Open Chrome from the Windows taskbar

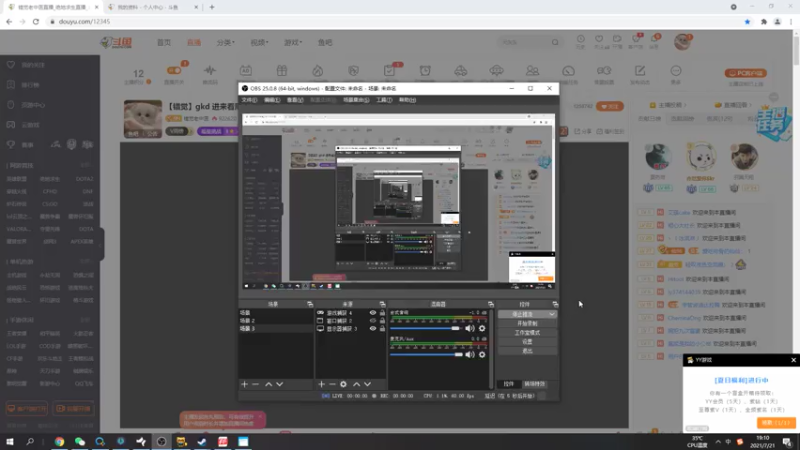coord(60,442)
